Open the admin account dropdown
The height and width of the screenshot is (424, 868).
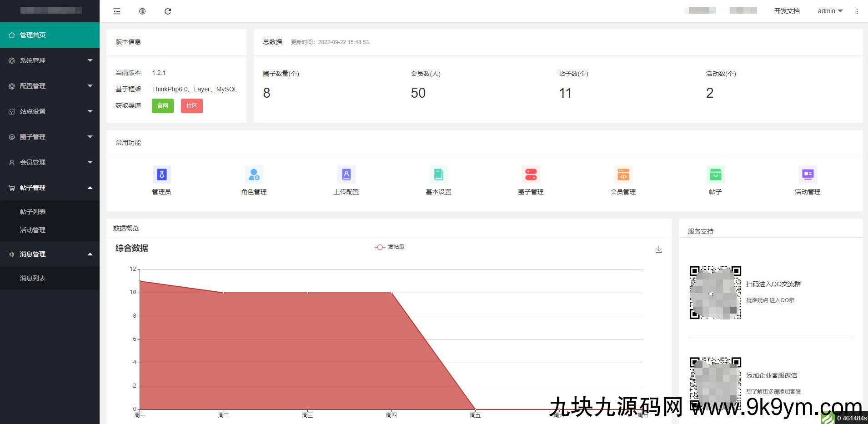pyautogui.click(x=829, y=10)
